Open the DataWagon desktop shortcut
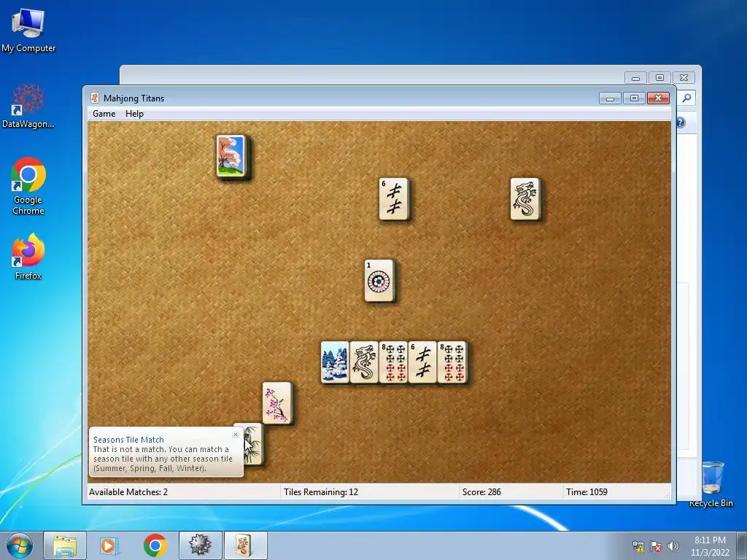This screenshot has width=747, height=560. [28, 106]
